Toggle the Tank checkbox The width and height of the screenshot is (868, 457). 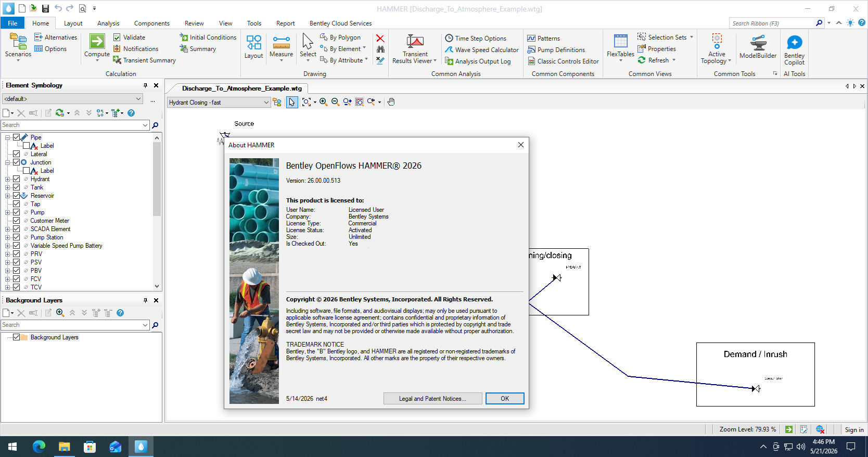point(16,187)
